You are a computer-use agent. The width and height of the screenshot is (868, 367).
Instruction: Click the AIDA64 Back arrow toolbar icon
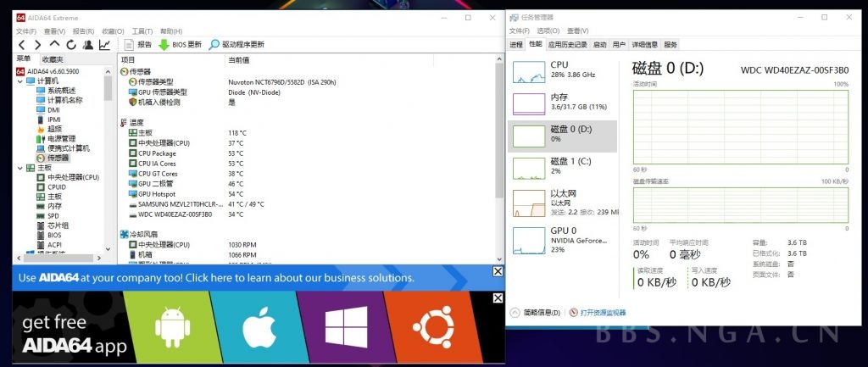21,45
